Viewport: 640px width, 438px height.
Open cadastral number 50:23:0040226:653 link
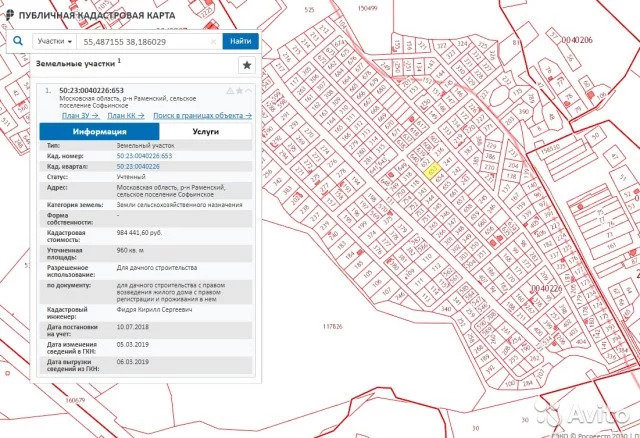pyautogui.click(x=144, y=156)
